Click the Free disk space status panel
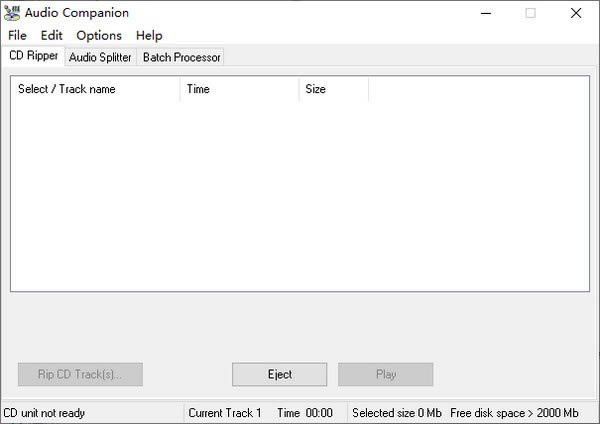 coord(514,413)
